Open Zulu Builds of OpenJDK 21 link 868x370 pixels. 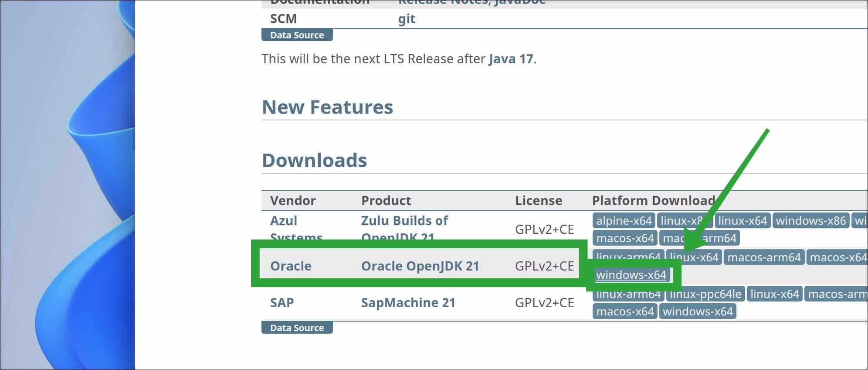pyautogui.click(x=404, y=221)
